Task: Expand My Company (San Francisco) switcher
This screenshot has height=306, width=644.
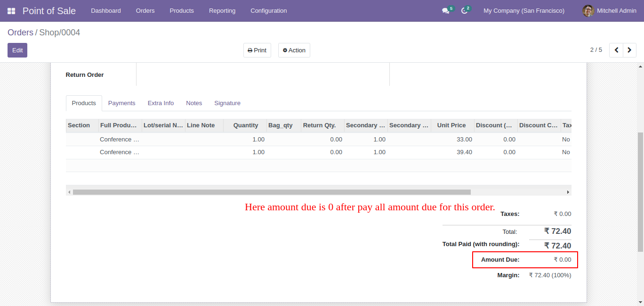Action: click(x=523, y=11)
